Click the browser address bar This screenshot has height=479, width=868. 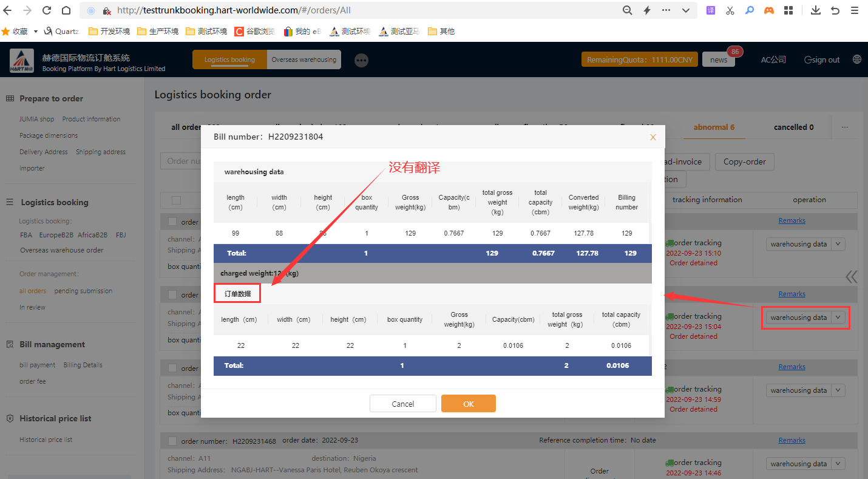click(x=364, y=10)
